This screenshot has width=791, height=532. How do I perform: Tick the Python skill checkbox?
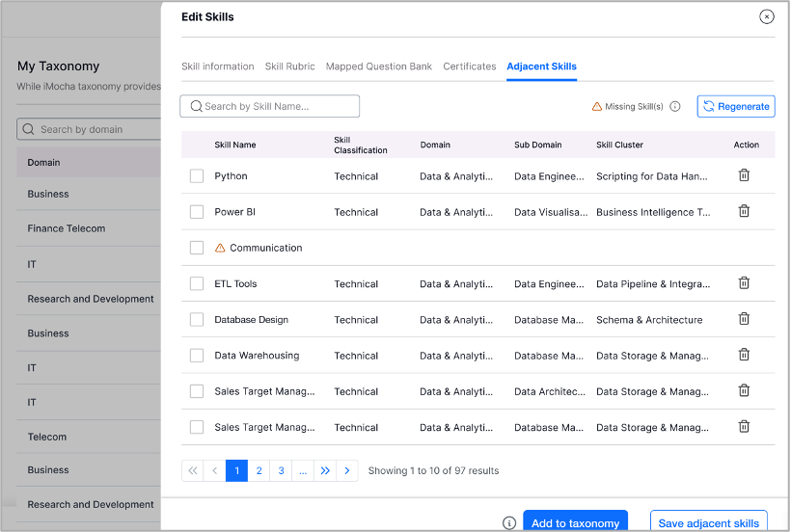[197, 175]
